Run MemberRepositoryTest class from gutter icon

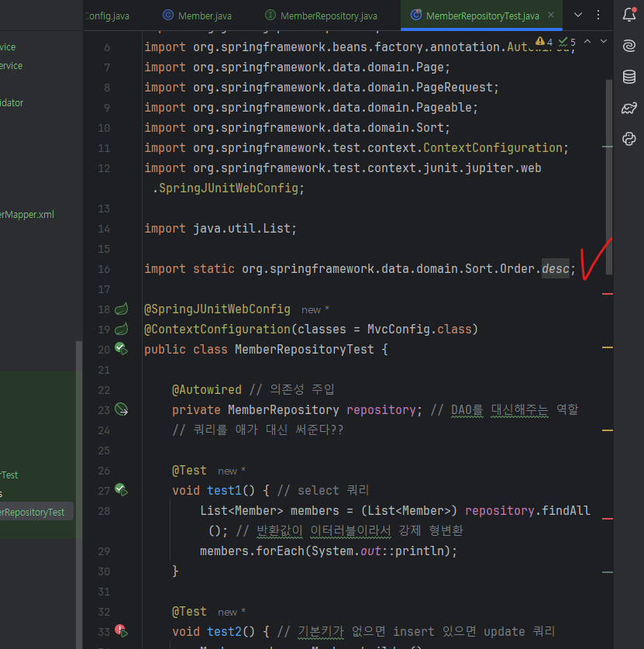(121, 349)
